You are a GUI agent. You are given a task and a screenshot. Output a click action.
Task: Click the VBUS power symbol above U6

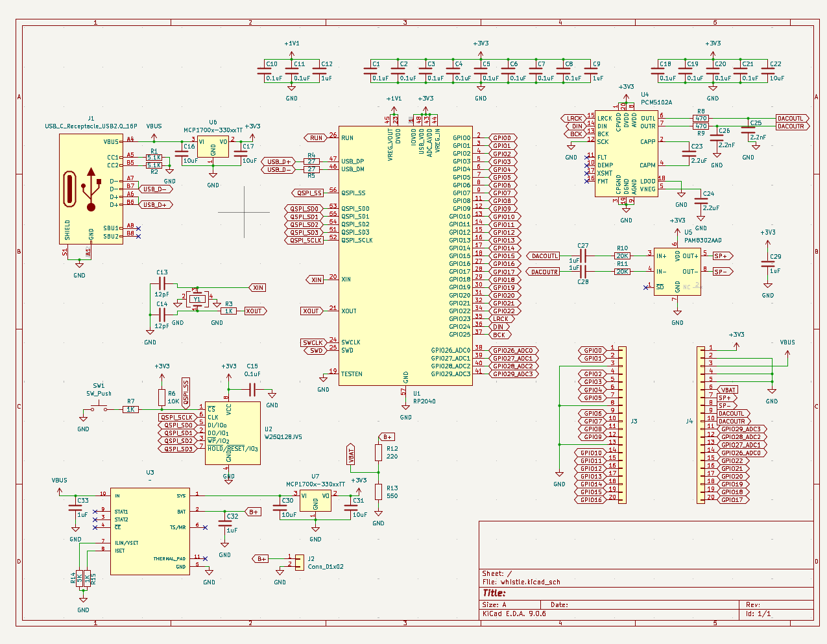[x=154, y=132]
